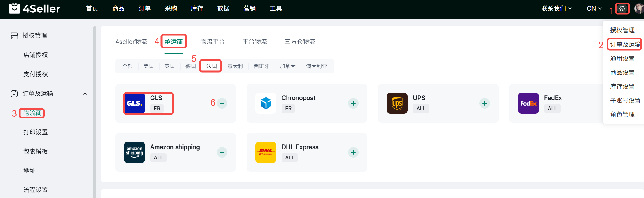Screen dimensions: 644x198
Task: Filter carriers by 美国
Action: 149,66
